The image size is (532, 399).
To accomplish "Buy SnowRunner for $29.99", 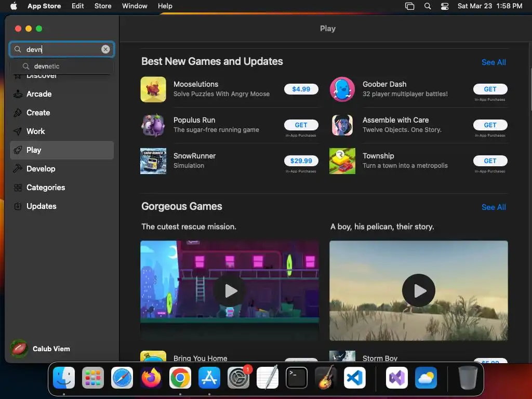I will tap(301, 161).
